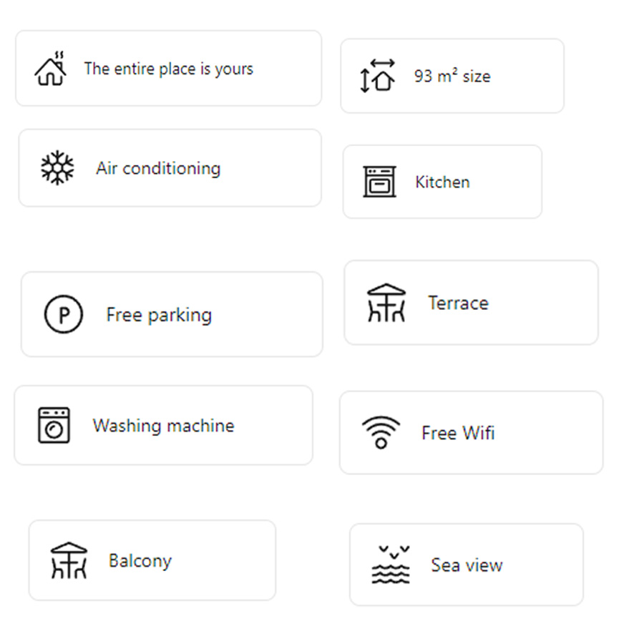
Task: Choose the "Washing machine" label
Action: point(163,426)
